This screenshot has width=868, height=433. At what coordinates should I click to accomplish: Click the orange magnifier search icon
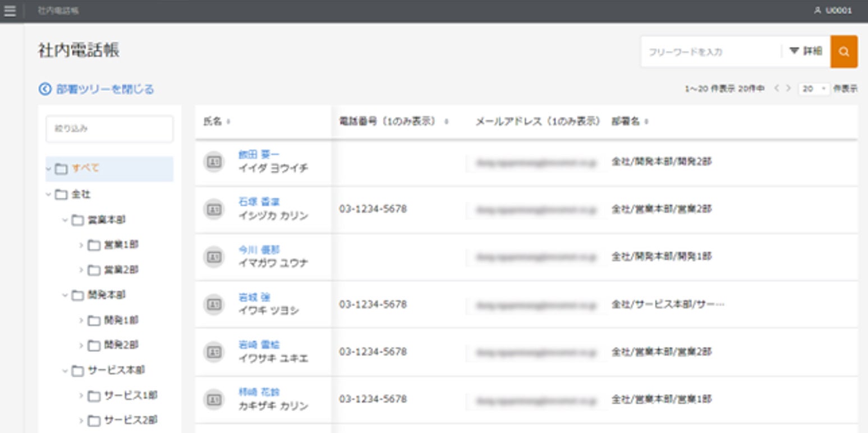(844, 51)
